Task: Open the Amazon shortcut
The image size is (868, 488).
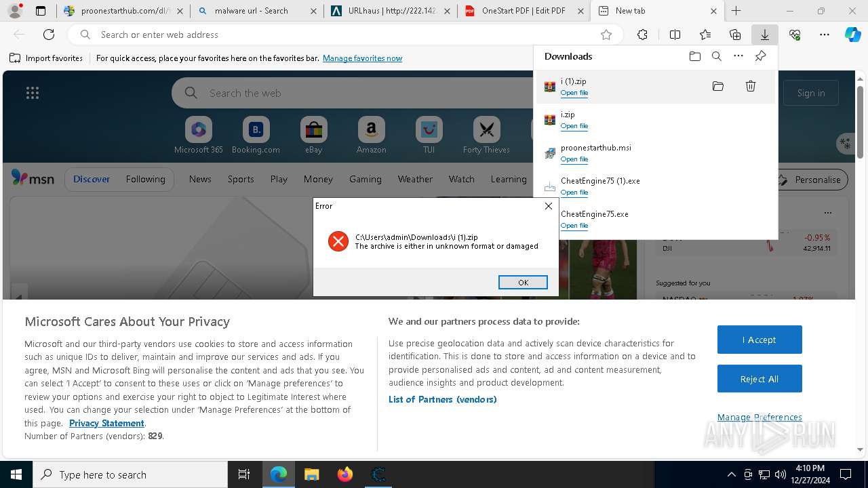Action: pos(371,136)
